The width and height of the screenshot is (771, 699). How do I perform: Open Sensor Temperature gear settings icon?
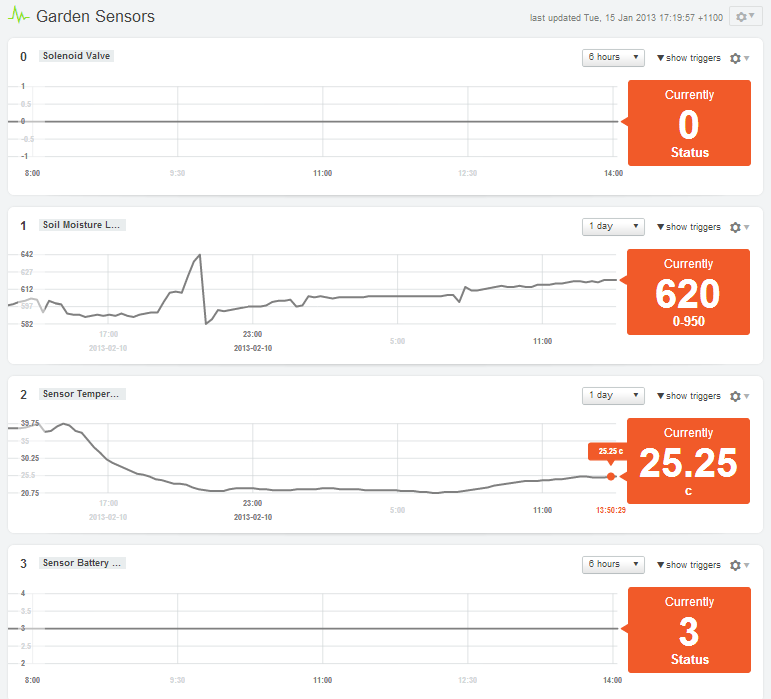click(738, 396)
